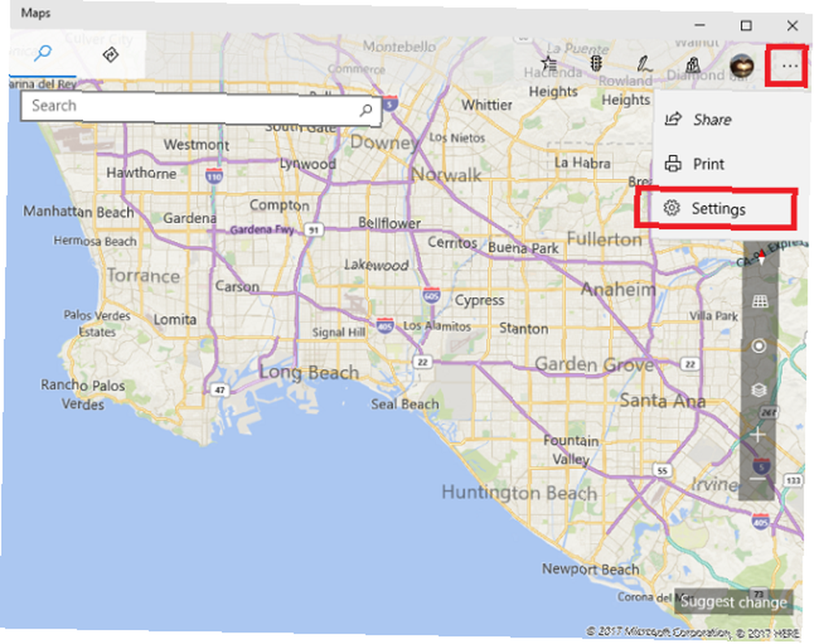The height and width of the screenshot is (644, 814).
Task: Click the Santa Ana map label
Action: pos(663,401)
